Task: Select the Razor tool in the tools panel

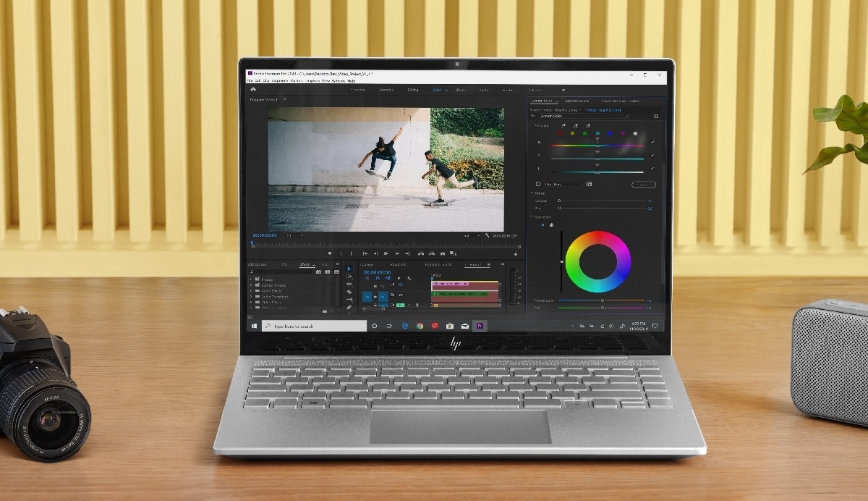Action: pyautogui.click(x=349, y=292)
